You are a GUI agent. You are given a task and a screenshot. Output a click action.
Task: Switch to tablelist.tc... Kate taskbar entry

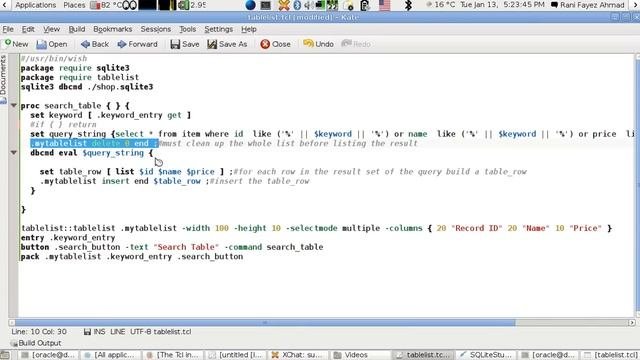pyautogui.click(x=423, y=355)
